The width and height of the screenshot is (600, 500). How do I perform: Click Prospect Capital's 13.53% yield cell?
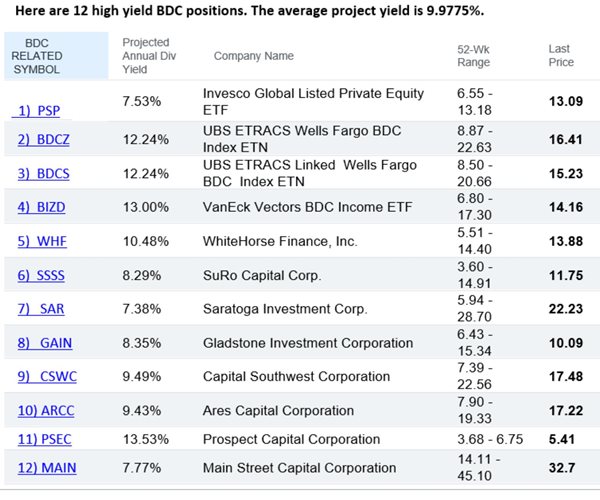pyautogui.click(x=144, y=438)
